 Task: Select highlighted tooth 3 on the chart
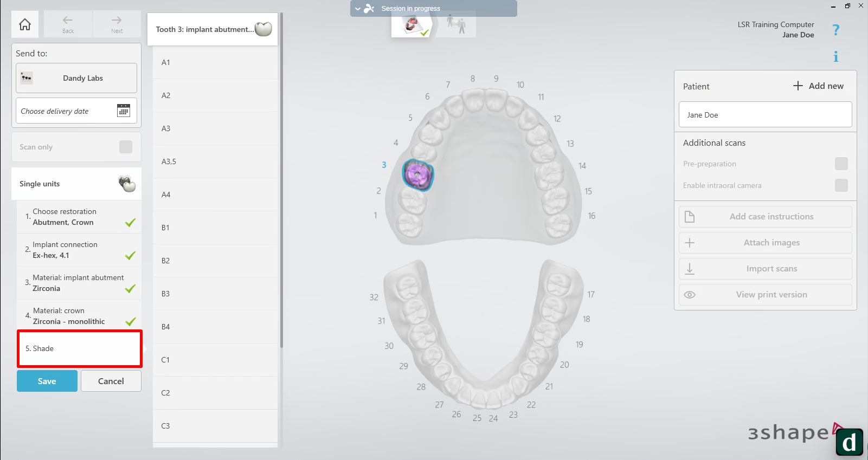click(418, 175)
